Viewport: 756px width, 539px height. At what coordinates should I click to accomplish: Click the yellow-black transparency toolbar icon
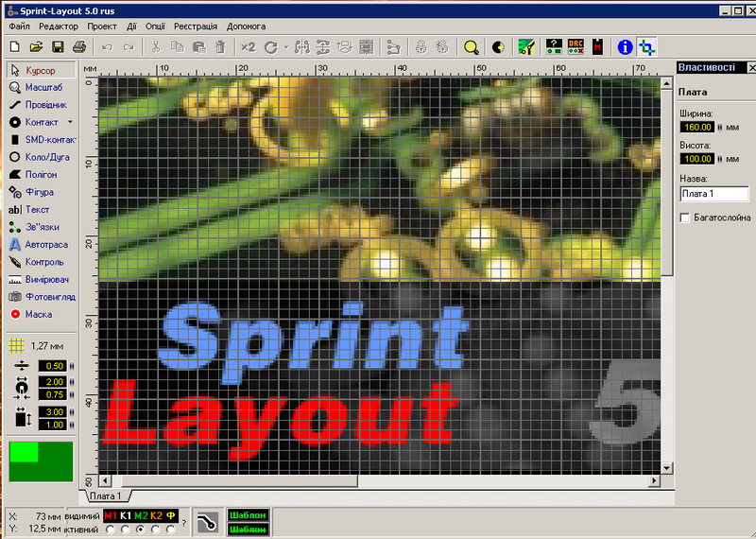coord(498,46)
